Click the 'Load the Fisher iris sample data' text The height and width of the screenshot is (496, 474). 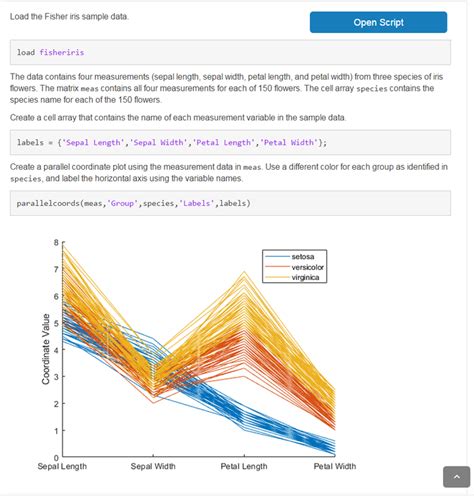[x=69, y=17]
